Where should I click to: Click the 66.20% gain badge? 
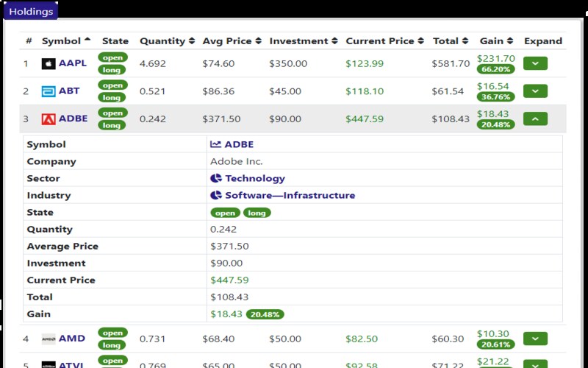coord(495,69)
